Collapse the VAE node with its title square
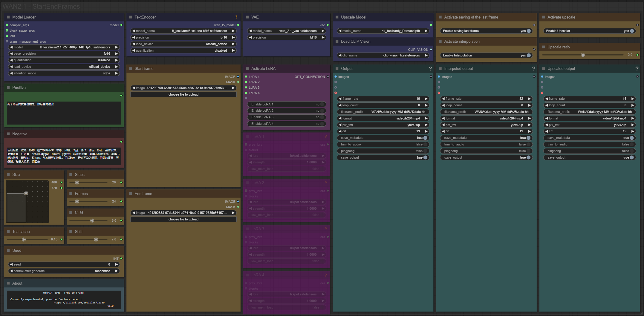Viewport: 644px width, 316px height. coord(247,17)
